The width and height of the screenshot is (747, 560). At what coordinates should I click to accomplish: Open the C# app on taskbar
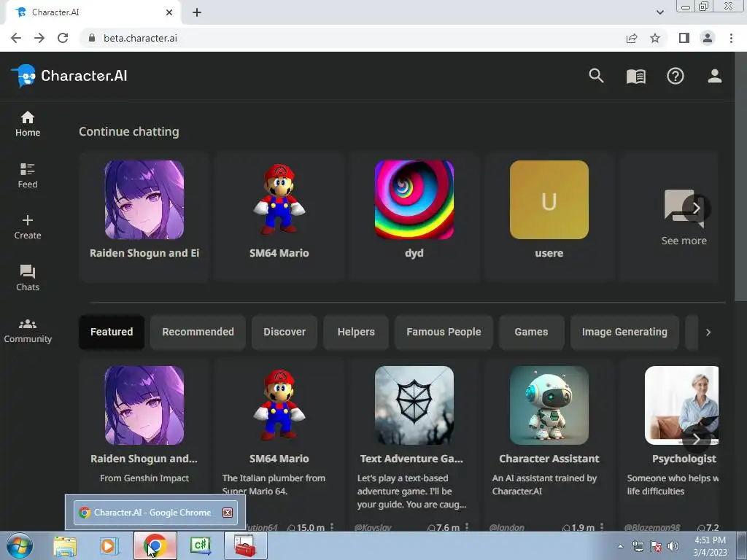click(x=201, y=545)
